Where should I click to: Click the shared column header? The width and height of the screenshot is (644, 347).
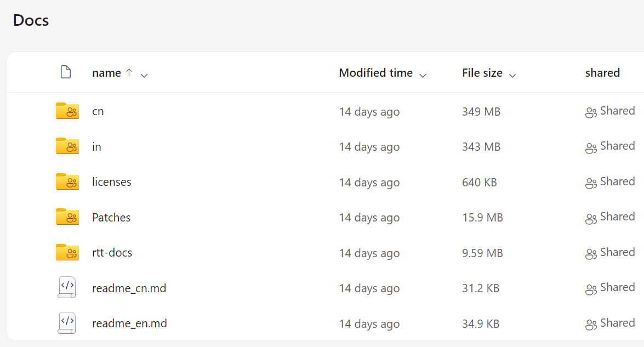coord(602,73)
